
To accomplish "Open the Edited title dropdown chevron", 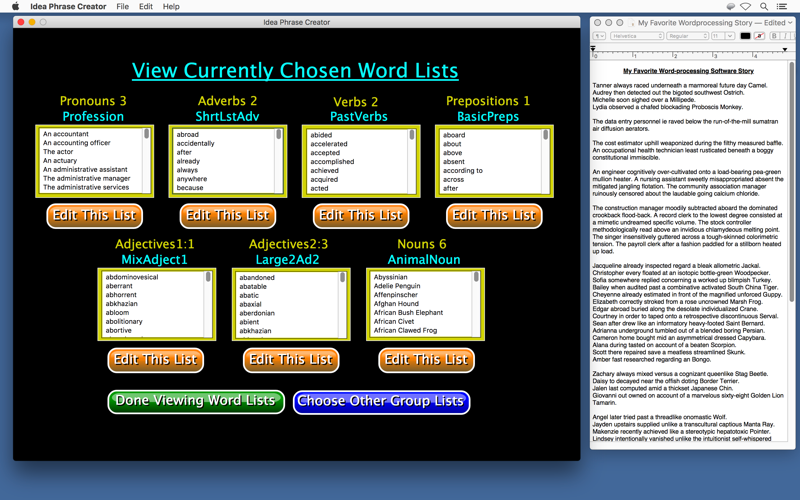I will [790, 23].
